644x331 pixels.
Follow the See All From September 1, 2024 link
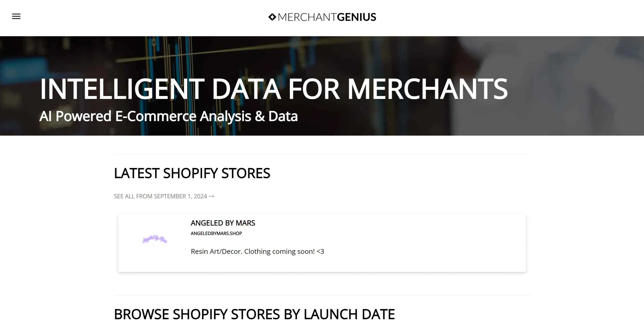click(x=160, y=196)
